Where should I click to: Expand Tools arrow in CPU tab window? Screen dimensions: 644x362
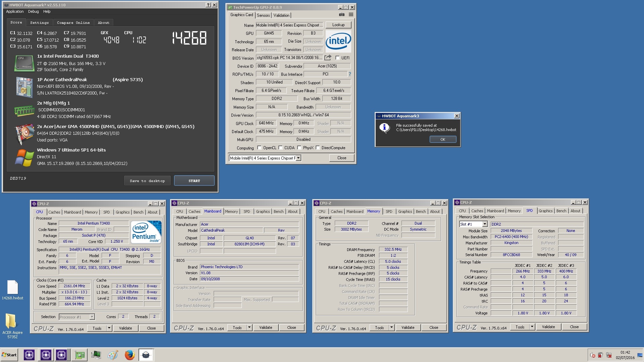109,328
